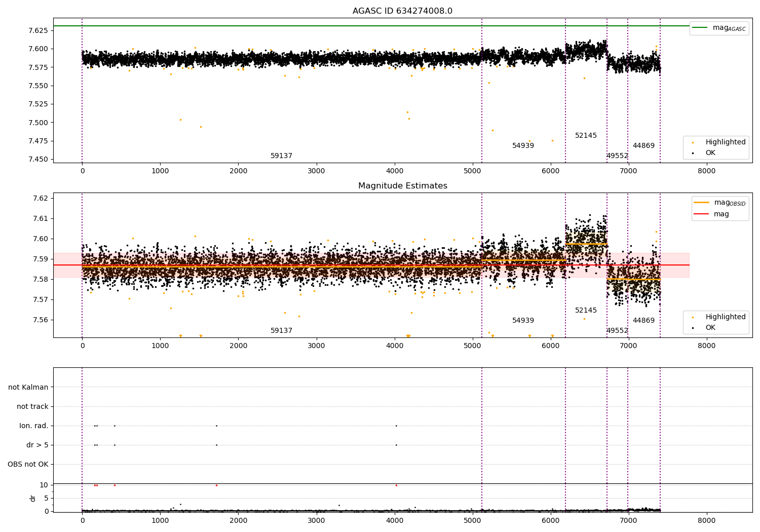This screenshot has width=760, height=532.
Task: Click the y-axis tick label '7.550'
Action: 39,86
